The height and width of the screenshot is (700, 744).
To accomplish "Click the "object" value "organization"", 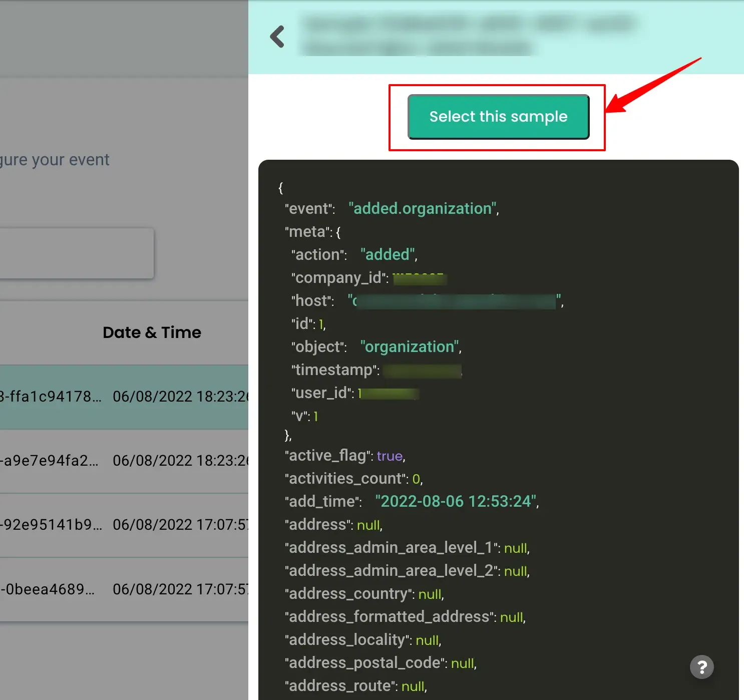I will (x=411, y=347).
